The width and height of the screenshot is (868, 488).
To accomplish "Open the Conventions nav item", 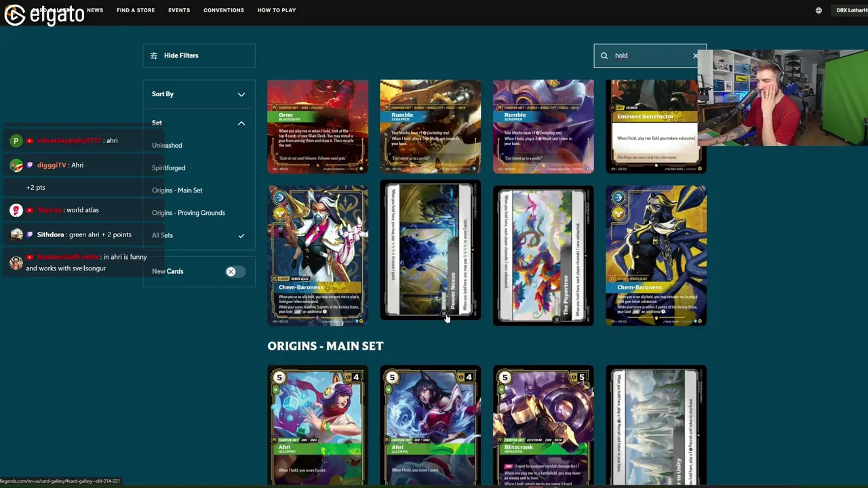I will (224, 10).
